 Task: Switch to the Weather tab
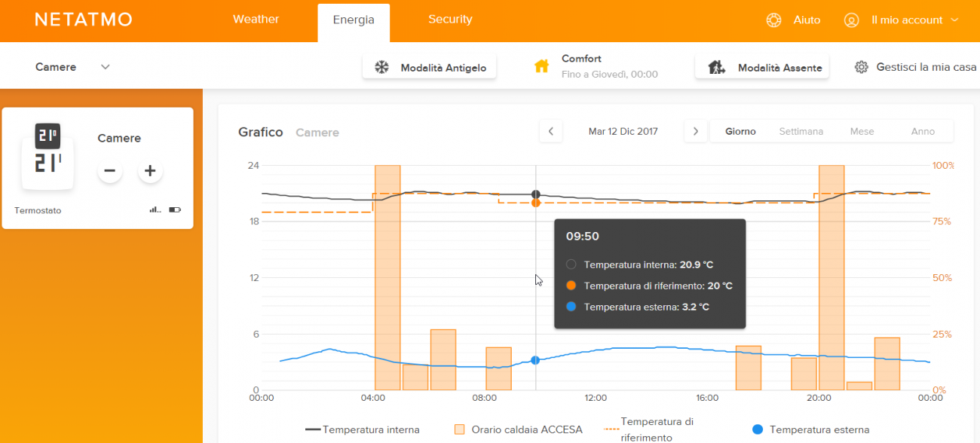[x=256, y=20]
